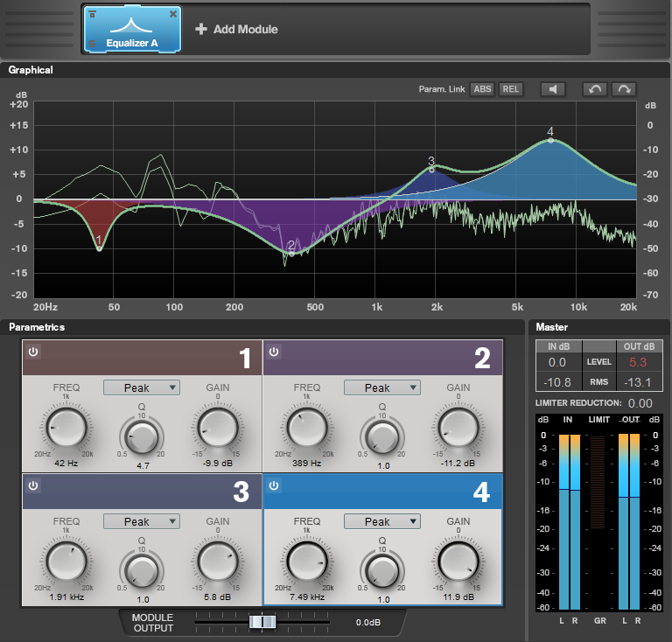Select EQ point 3 in the graph
The height and width of the screenshot is (642, 672).
click(x=432, y=170)
